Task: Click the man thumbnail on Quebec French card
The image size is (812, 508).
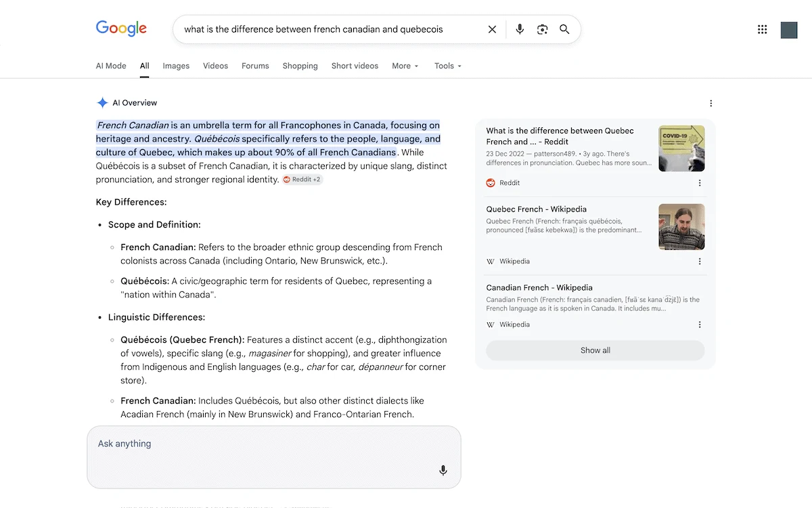Action: pyautogui.click(x=681, y=227)
